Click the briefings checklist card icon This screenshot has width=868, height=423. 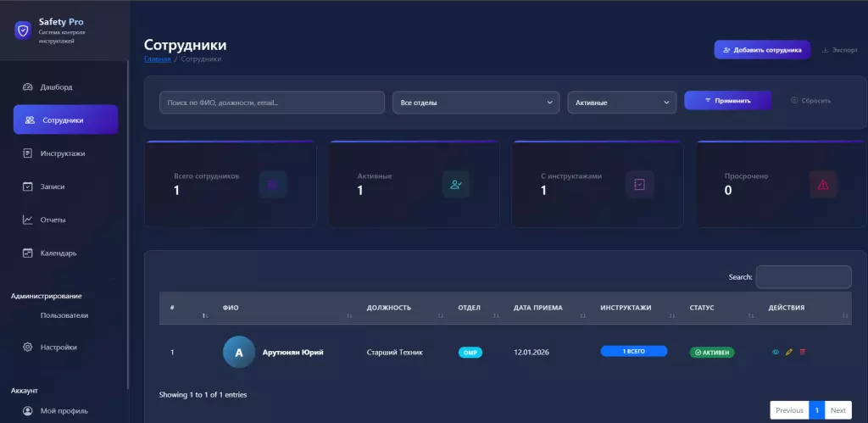pos(639,185)
